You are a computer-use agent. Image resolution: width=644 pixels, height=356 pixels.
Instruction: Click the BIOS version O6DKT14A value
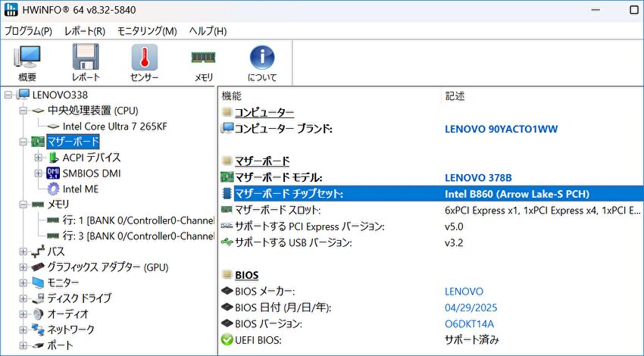click(469, 323)
